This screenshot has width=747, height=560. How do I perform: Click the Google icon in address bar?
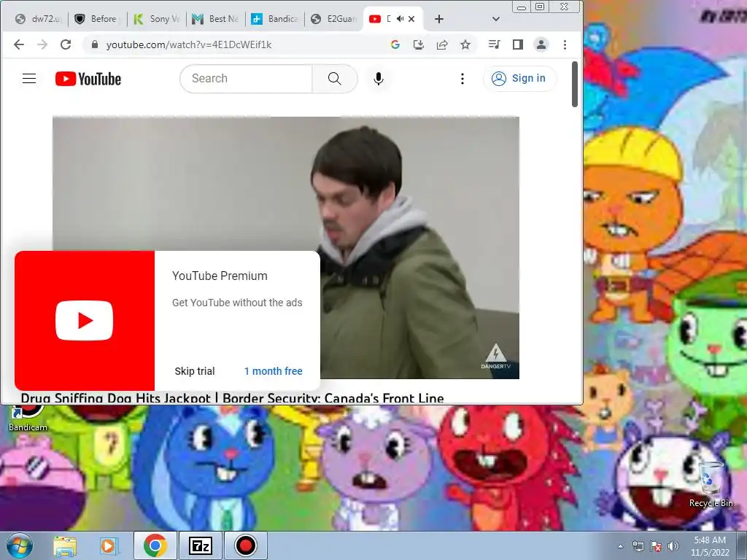pos(395,44)
